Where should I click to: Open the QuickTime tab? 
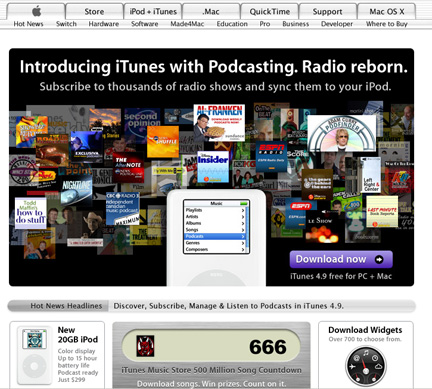(x=270, y=11)
